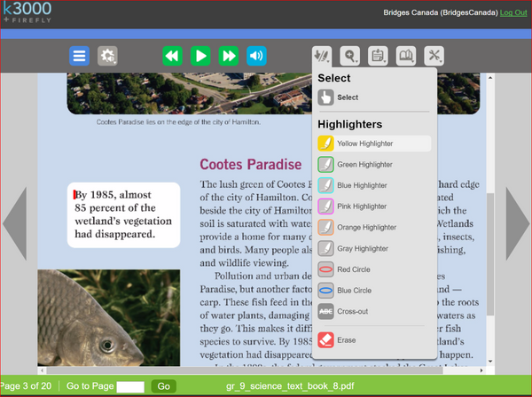Click the 'and wildlife viewing.' text line
532x397 pixels.
click(x=245, y=263)
